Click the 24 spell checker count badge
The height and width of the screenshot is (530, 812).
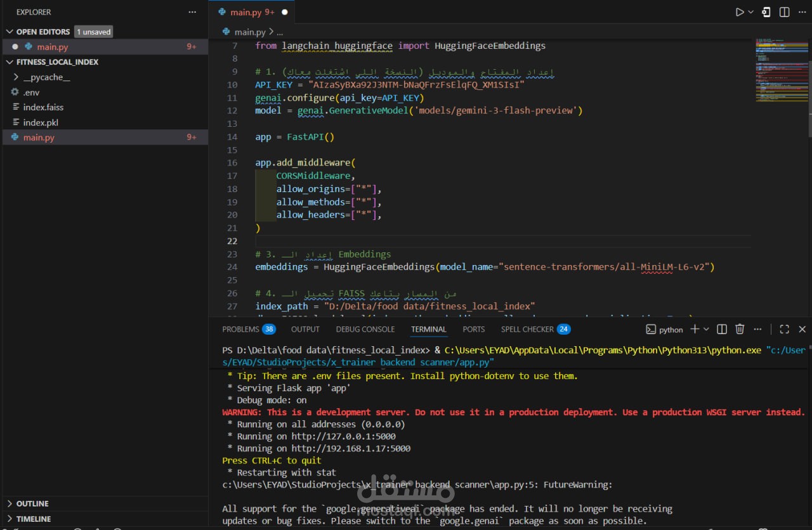pyautogui.click(x=563, y=329)
